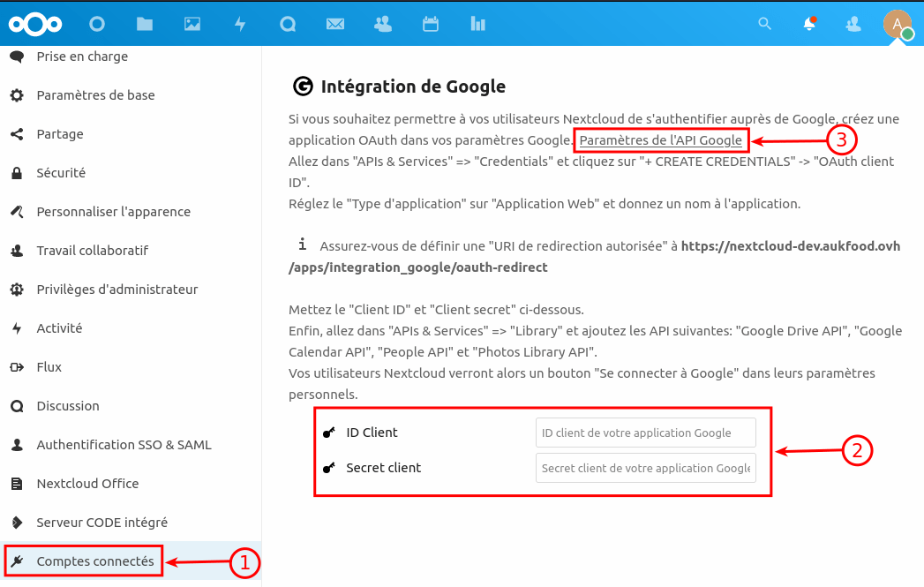
Task: Click the document icon beside Nextcloud Office
Action: click(x=17, y=484)
